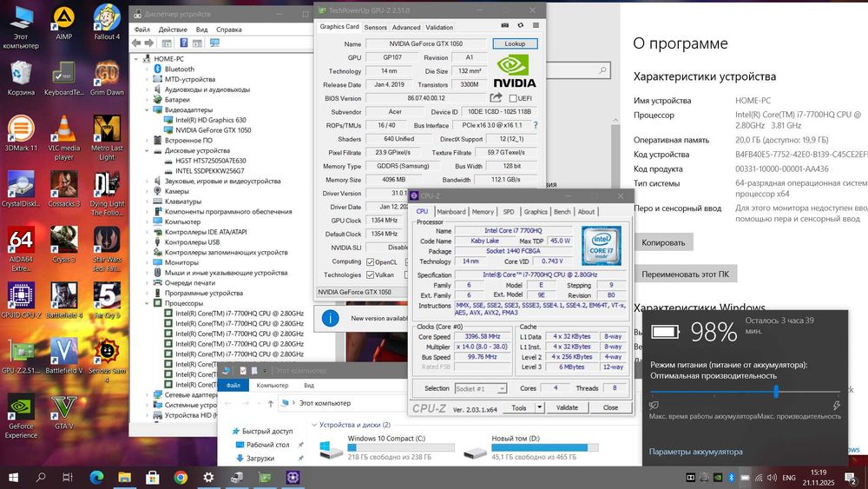Collapse the HOME-PC root node

pyautogui.click(x=137, y=59)
